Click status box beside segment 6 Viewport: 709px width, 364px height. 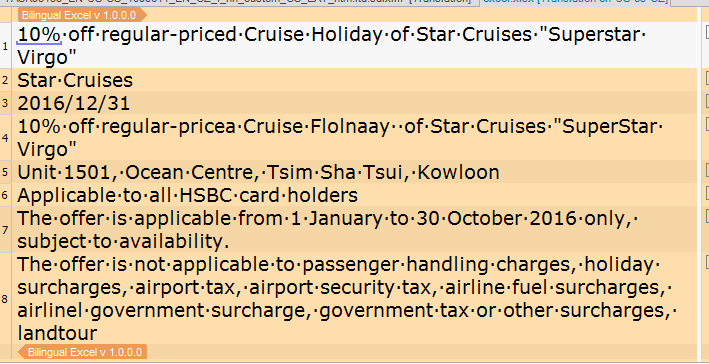[707, 192]
